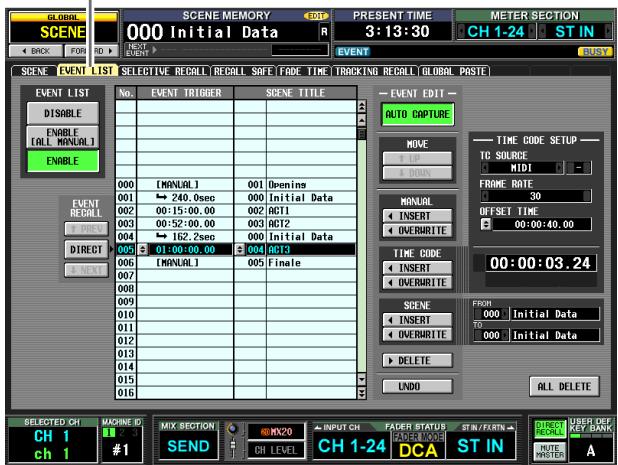
Task: Click the USER DEF KEY BANK A display
Action: (x=590, y=450)
